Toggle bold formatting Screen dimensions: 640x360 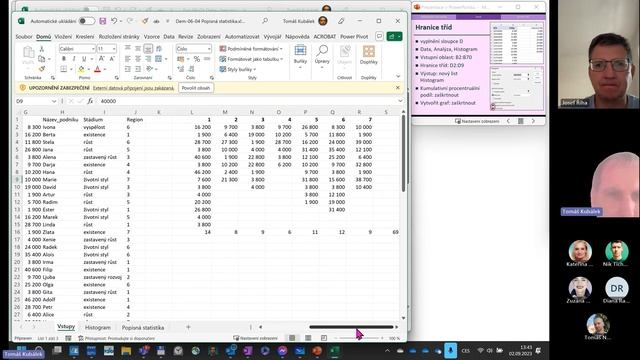point(64,59)
